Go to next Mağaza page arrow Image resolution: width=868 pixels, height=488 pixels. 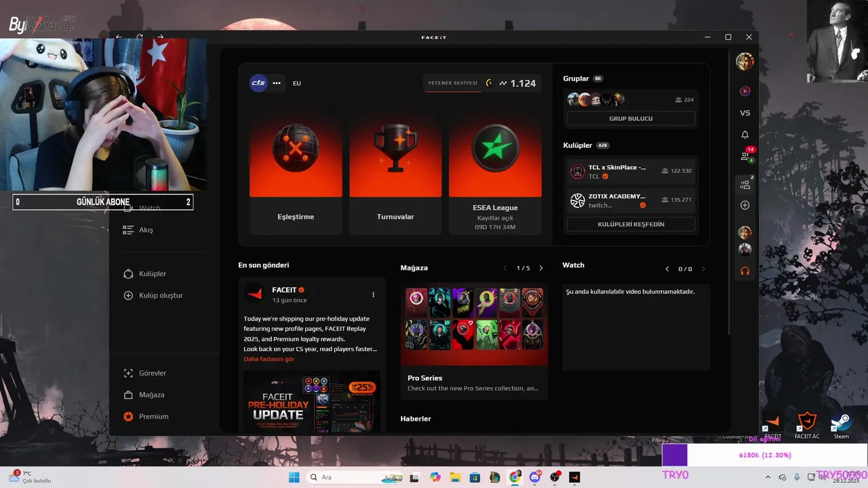point(541,268)
